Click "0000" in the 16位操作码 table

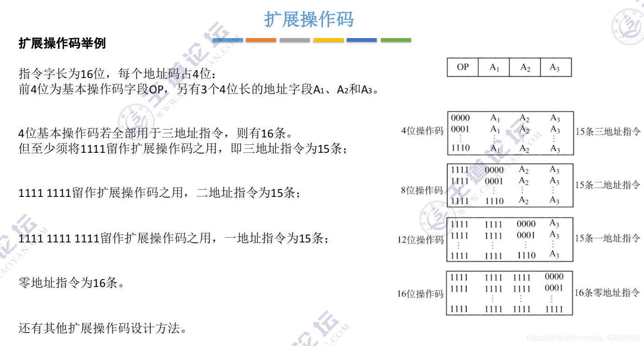[554, 277]
